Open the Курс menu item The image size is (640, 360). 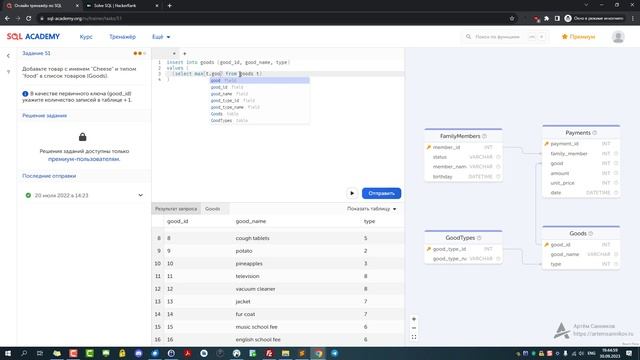(x=86, y=37)
